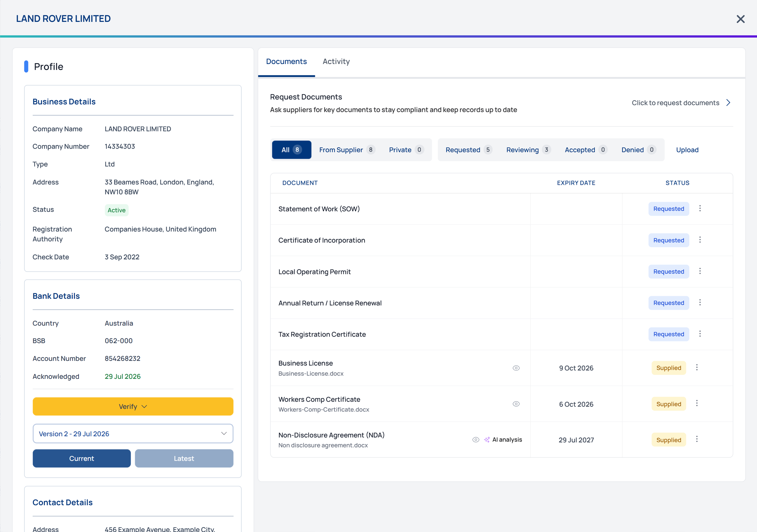Image resolution: width=757 pixels, height=532 pixels.
Task: Click the company number 14334303
Action: (120, 146)
